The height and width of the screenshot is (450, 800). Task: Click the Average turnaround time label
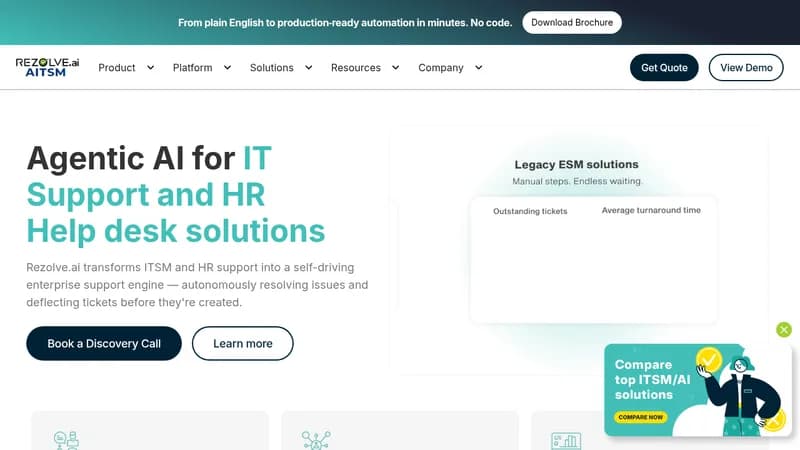tap(651, 210)
